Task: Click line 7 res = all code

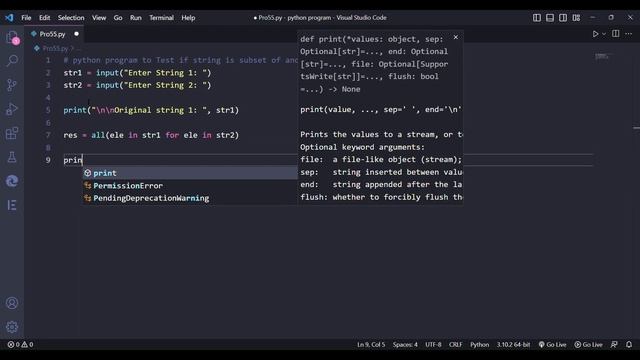Action: [151, 135]
